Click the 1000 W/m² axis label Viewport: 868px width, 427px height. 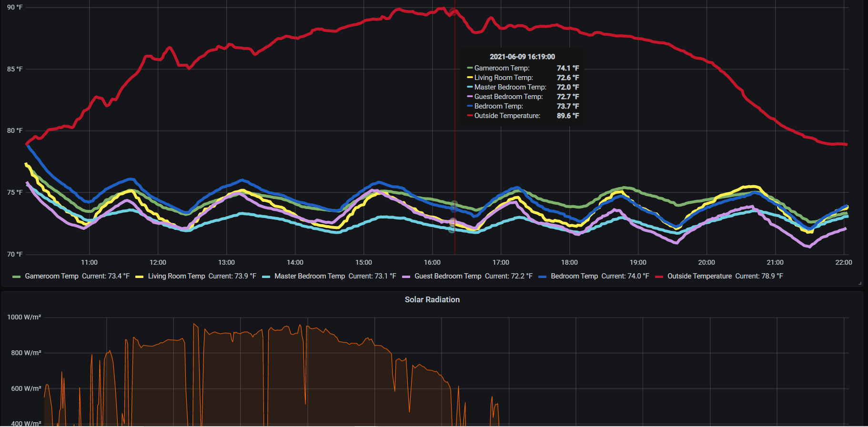pyautogui.click(x=24, y=317)
